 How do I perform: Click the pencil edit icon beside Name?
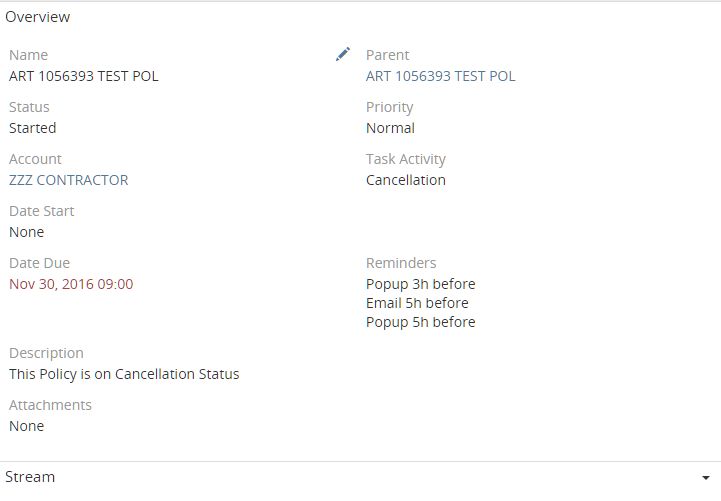click(343, 55)
